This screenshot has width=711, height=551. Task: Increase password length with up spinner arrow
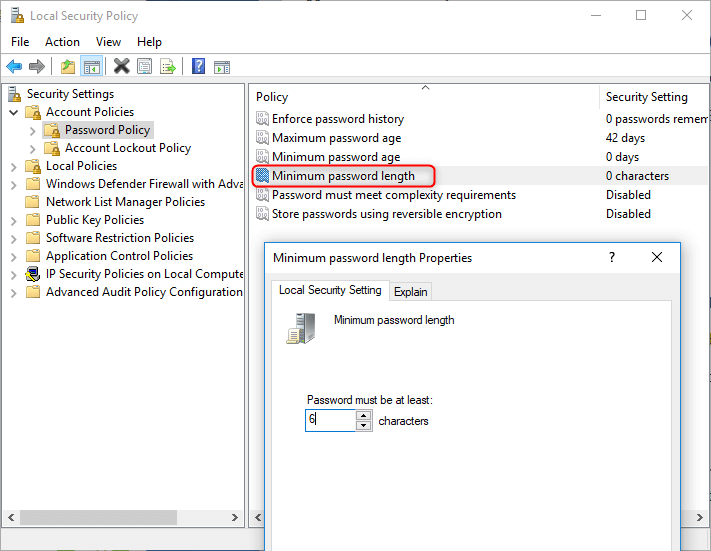[x=364, y=415]
